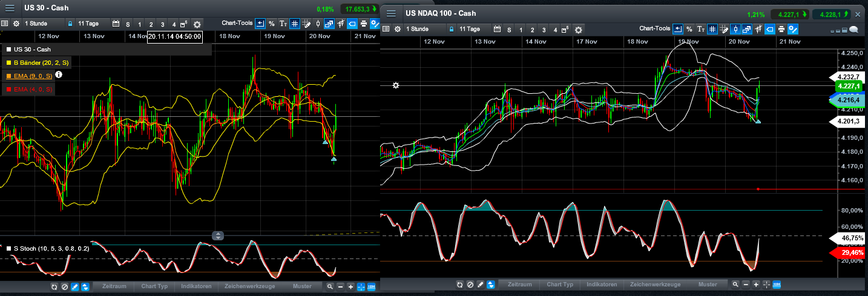Click the yellow B Bänder color square
The width and height of the screenshot is (868, 296).
pos(8,62)
